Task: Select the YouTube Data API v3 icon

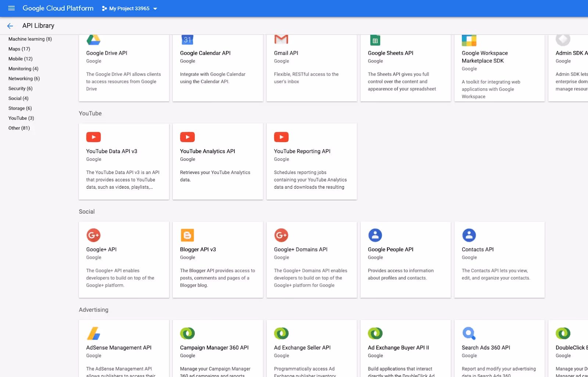Action: (x=94, y=137)
